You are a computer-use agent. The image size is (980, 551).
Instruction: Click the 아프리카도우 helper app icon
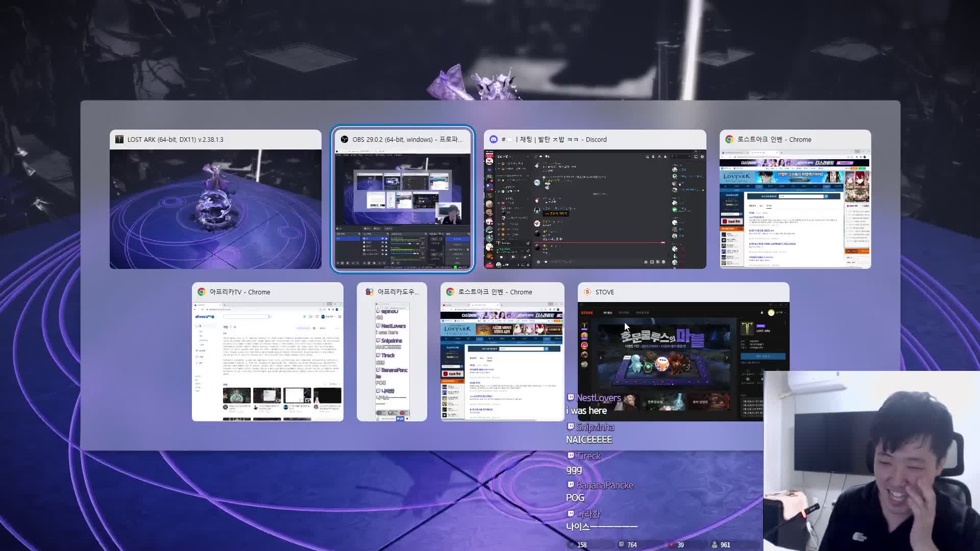point(370,292)
